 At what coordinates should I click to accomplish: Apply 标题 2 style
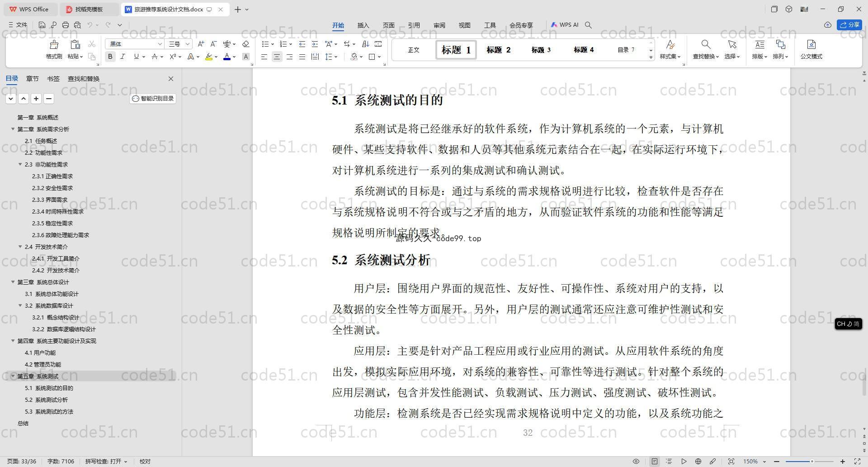498,50
